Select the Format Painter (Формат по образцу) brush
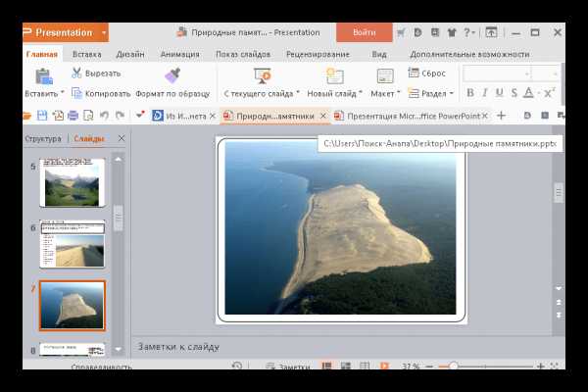588x392 pixels. tap(172, 75)
